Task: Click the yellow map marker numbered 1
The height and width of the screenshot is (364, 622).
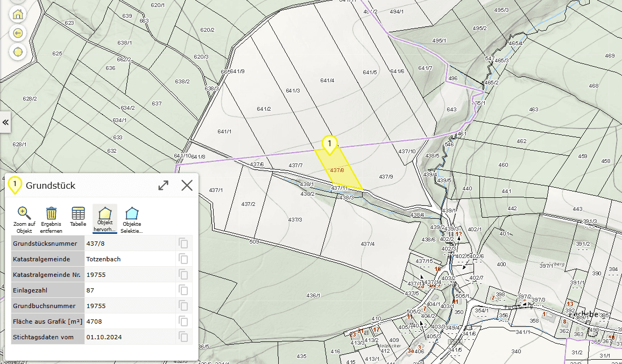Action: 329,143
